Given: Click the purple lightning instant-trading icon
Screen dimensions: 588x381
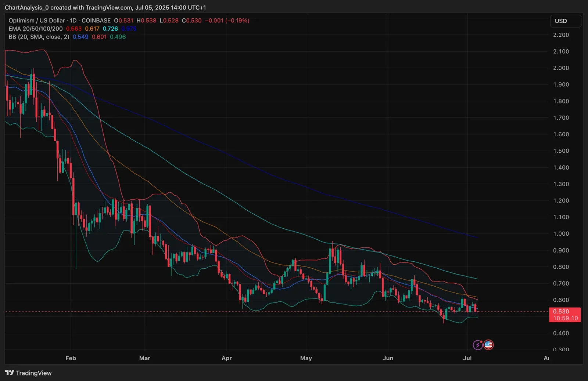Looking at the screenshot, I should click(477, 344).
